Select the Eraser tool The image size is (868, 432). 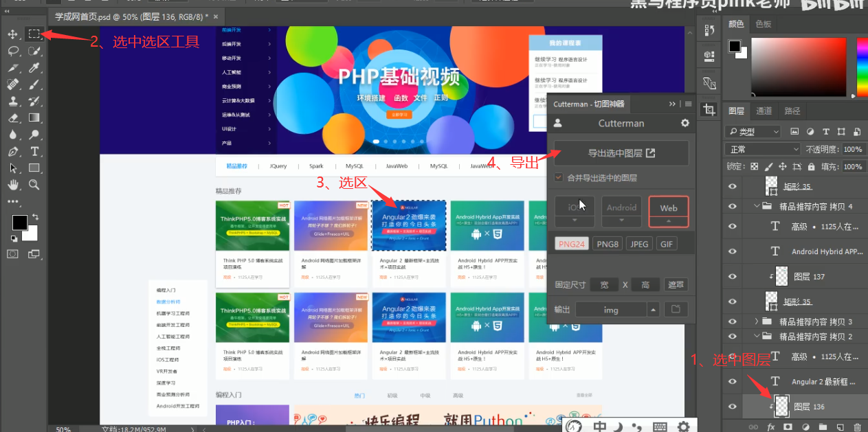point(12,117)
